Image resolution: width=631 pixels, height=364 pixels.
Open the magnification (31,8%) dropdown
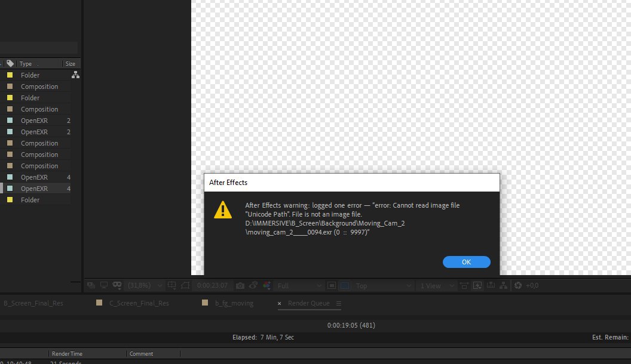145,285
